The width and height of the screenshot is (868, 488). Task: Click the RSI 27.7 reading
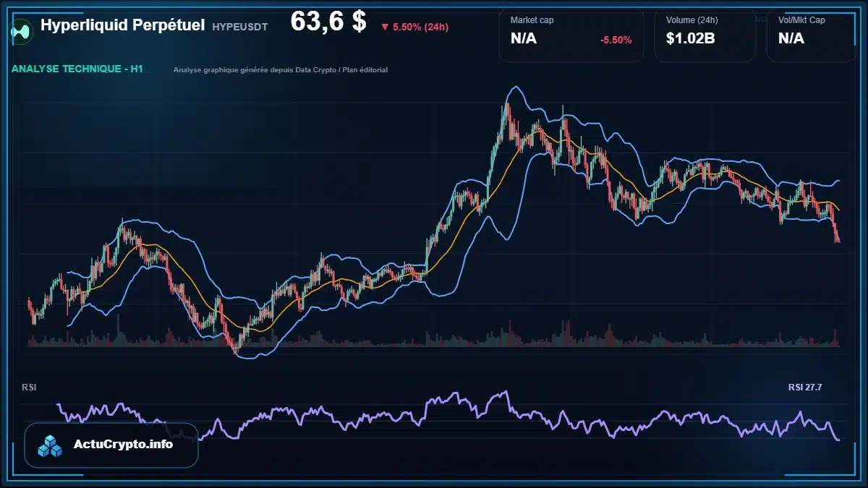click(x=805, y=388)
